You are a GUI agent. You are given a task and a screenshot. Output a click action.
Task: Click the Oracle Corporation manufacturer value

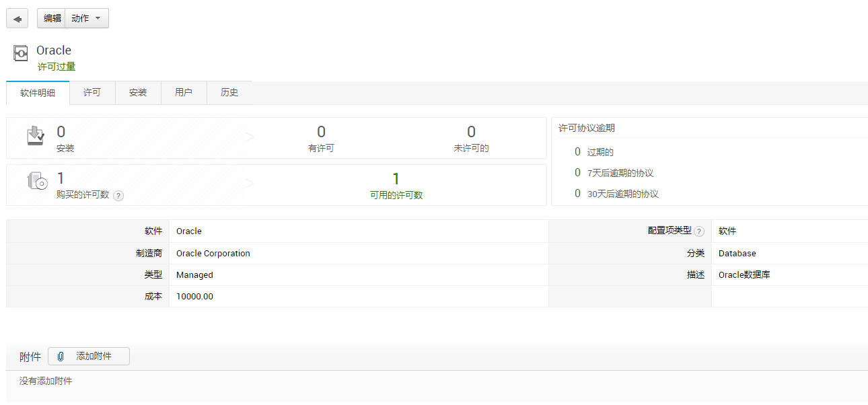click(213, 254)
